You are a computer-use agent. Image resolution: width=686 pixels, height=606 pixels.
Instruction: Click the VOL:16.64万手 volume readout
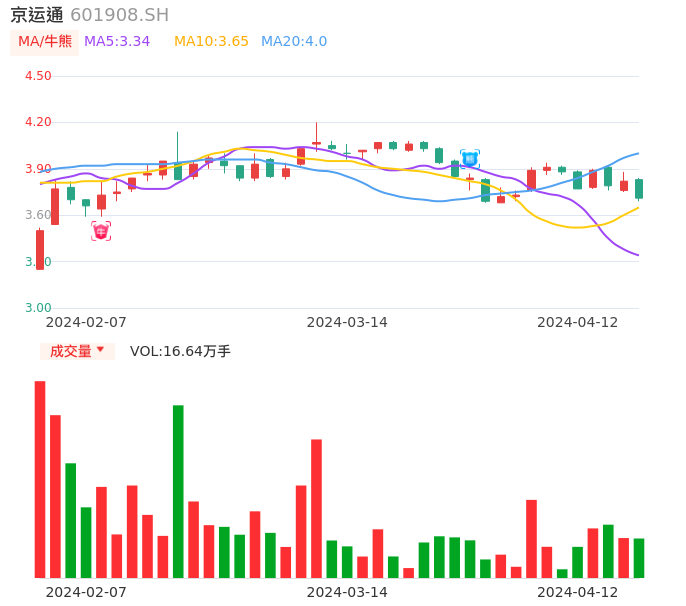pos(180,351)
